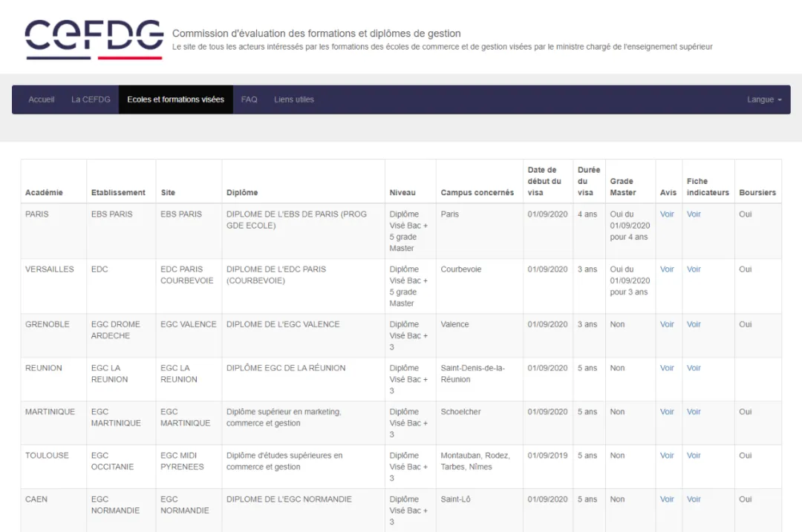View Avis for EGC LA REUNION
802x532 pixels.
pyautogui.click(x=666, y=368)
